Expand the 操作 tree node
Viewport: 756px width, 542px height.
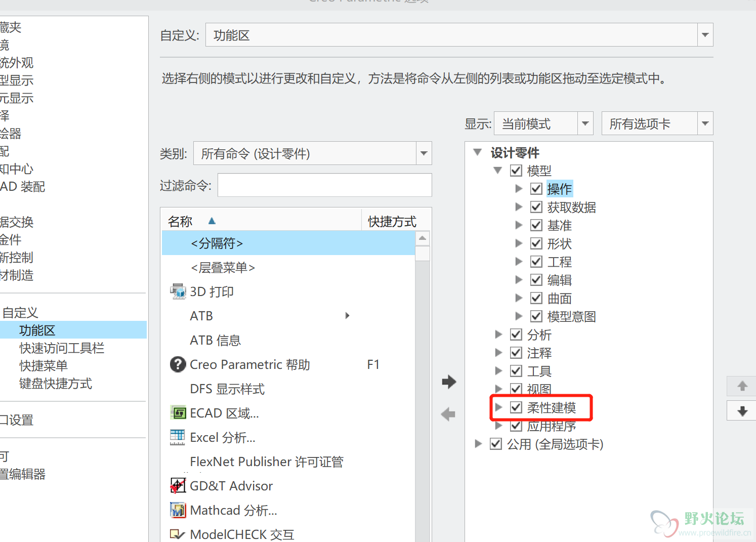pos(519,189)
